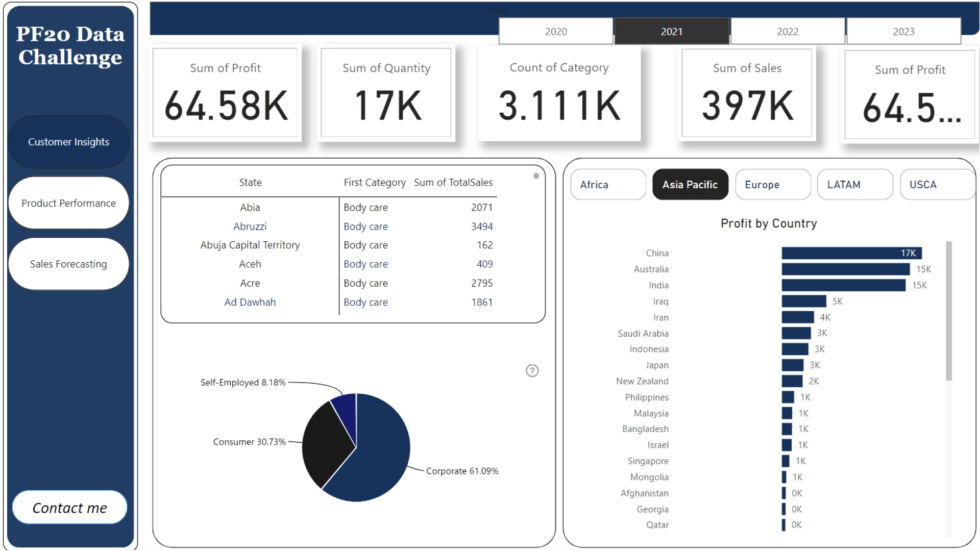Select the 2022 year slicer

click(x=788, y=32)
